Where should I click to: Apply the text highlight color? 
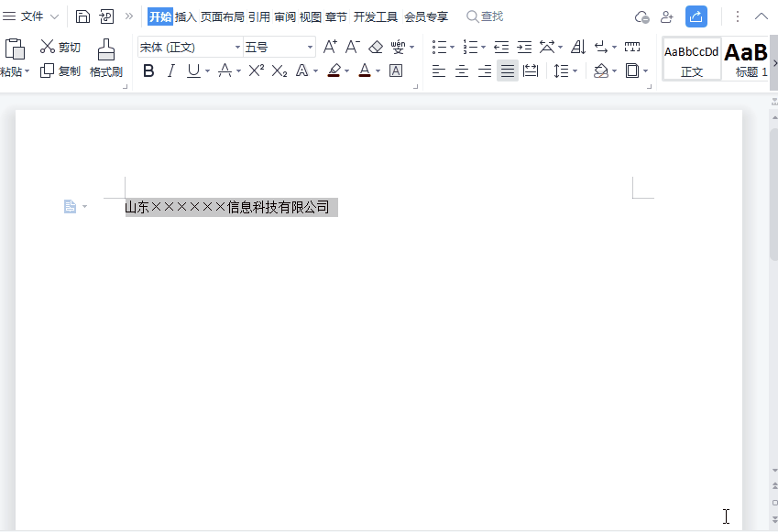point(334,71)
